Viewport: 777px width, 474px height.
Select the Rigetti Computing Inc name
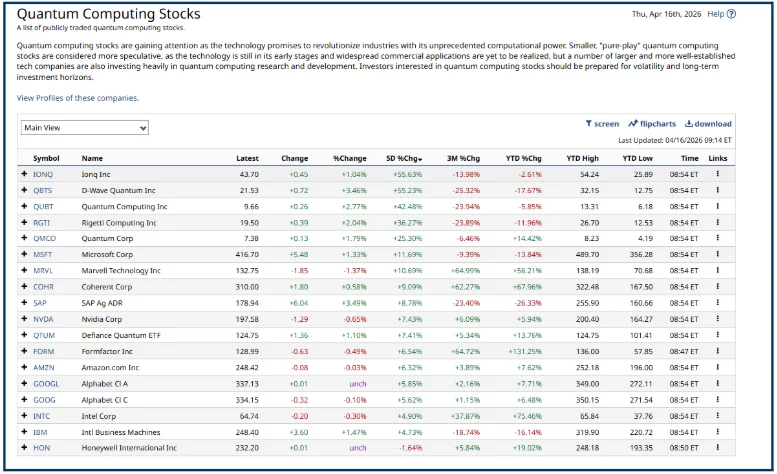point(119,223)
